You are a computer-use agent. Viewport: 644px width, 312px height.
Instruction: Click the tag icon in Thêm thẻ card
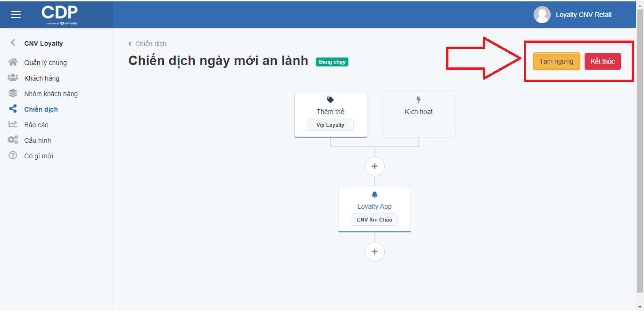tap(330, 100)
